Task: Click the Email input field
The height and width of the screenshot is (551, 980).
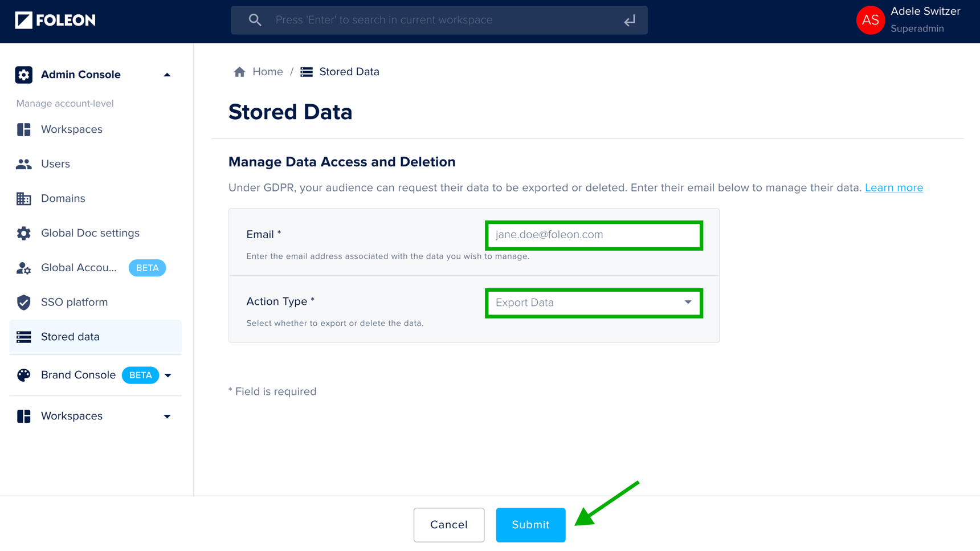Action: tap(594, 235)
